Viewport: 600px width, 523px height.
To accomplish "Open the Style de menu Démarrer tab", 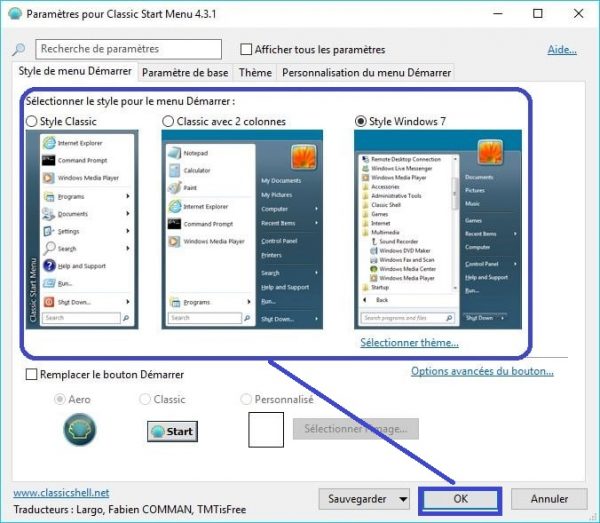I will (x=75, y=71).
